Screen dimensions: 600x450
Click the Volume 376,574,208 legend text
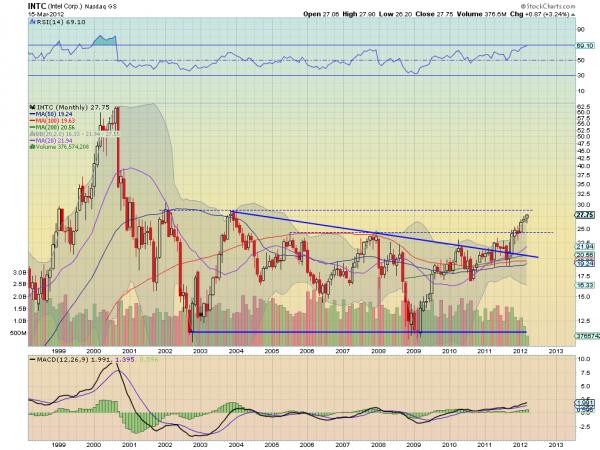pyautogui.click(x=62, y=147)
